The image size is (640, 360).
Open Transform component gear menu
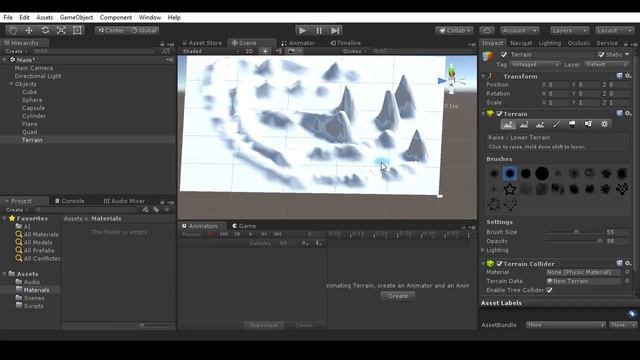(628, 76)
